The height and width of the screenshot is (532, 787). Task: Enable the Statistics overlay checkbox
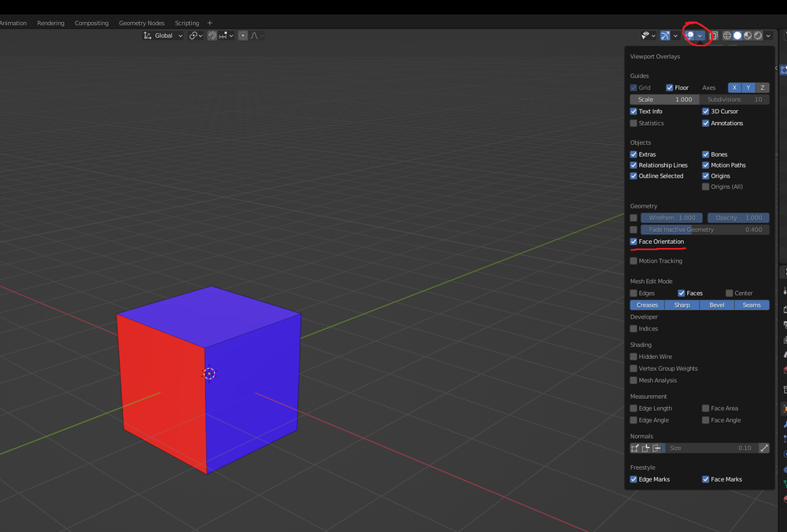coord(634,124)
